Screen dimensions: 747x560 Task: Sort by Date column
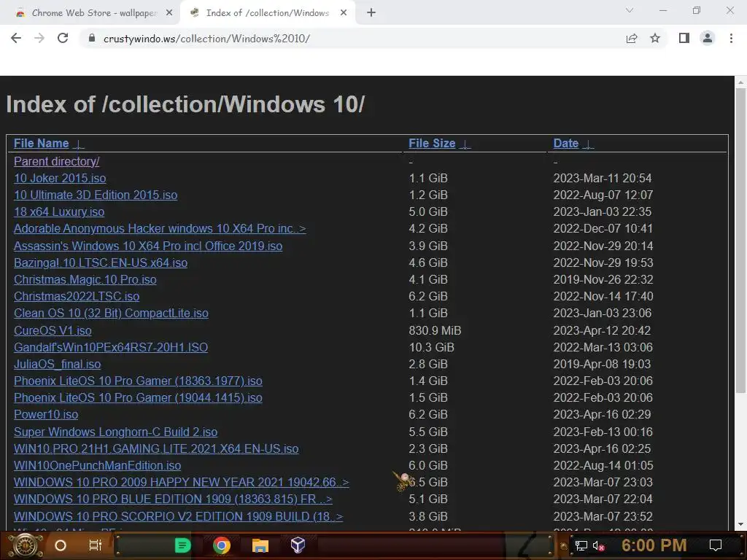point(565,144)
